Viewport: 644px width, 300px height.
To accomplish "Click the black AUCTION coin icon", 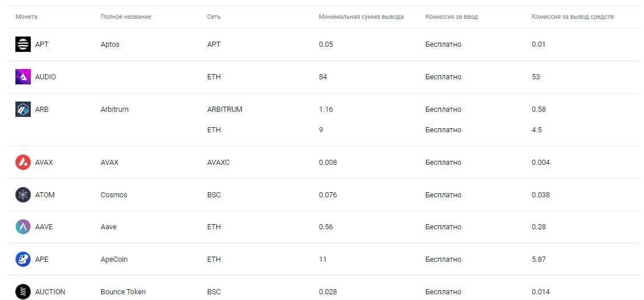I will click(x=23, y=291).
